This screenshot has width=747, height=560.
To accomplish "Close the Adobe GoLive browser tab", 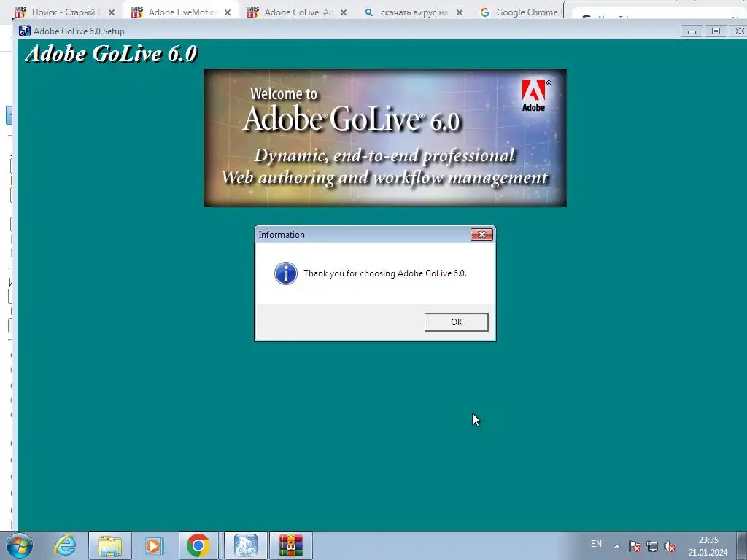I will pyautogui.click(x=344, y=12).
